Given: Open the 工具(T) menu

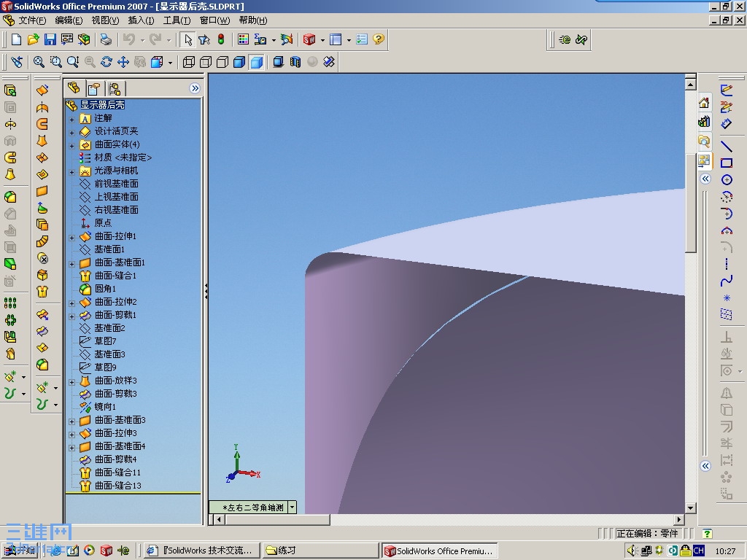Looking at the screenshot, I should pos(177,20).
